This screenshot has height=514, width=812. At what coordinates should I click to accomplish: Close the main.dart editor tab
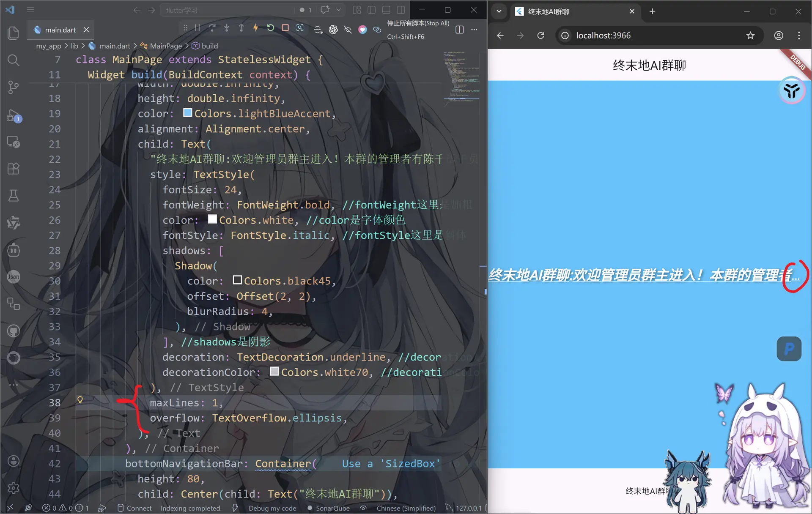click(x=86, y=30)
